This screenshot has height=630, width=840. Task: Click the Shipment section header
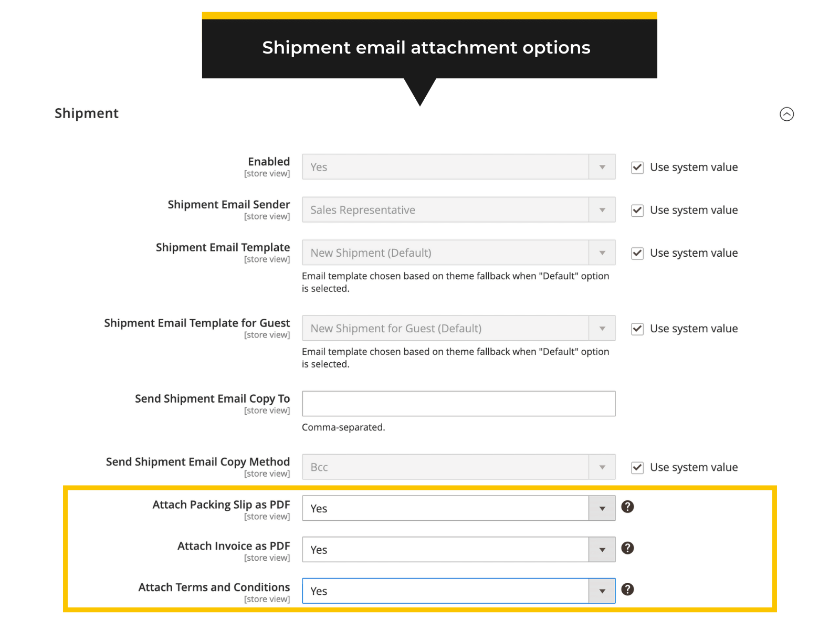click(87, 113)
